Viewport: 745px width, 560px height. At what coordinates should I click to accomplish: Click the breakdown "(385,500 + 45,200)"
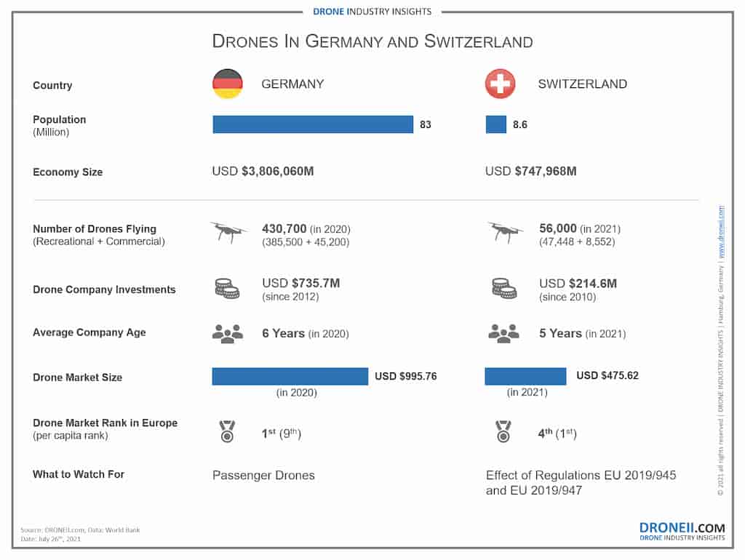tap(306, 242)
